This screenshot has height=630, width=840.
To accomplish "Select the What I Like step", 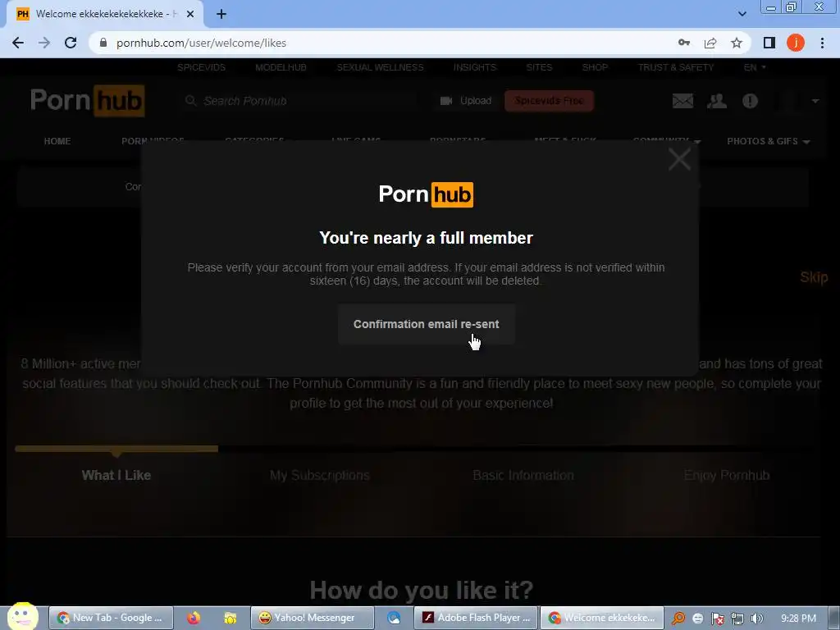I will 116,475.
